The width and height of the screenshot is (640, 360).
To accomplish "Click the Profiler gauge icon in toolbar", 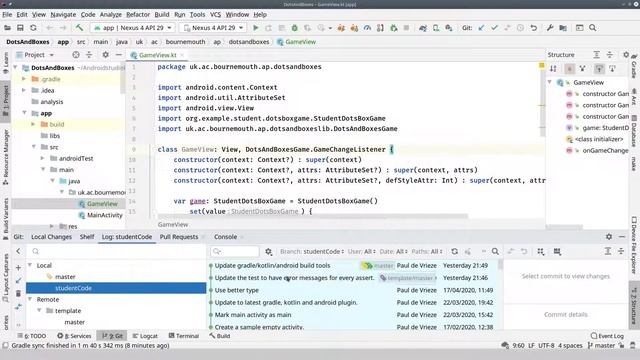I will point(367,28).
